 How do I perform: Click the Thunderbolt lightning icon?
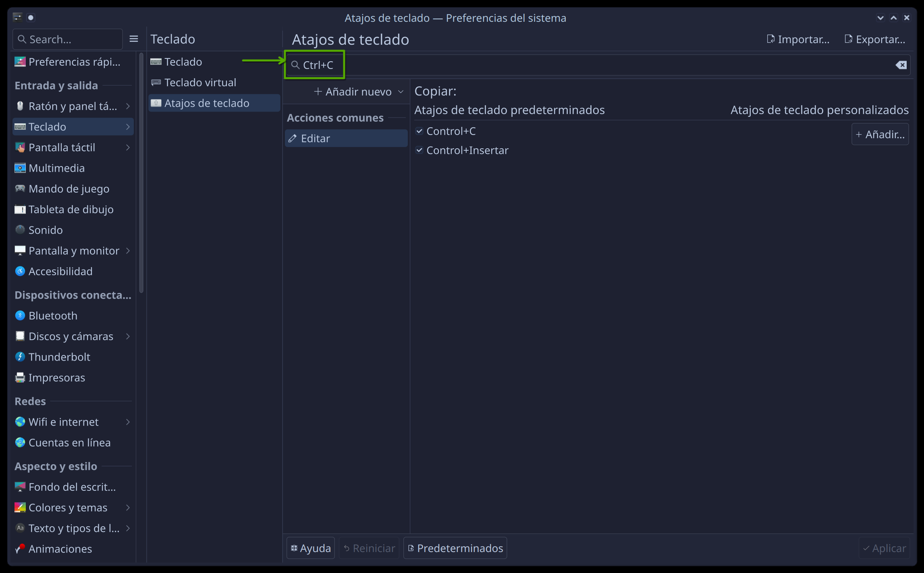pyautogui.click(x=20, y=357)
